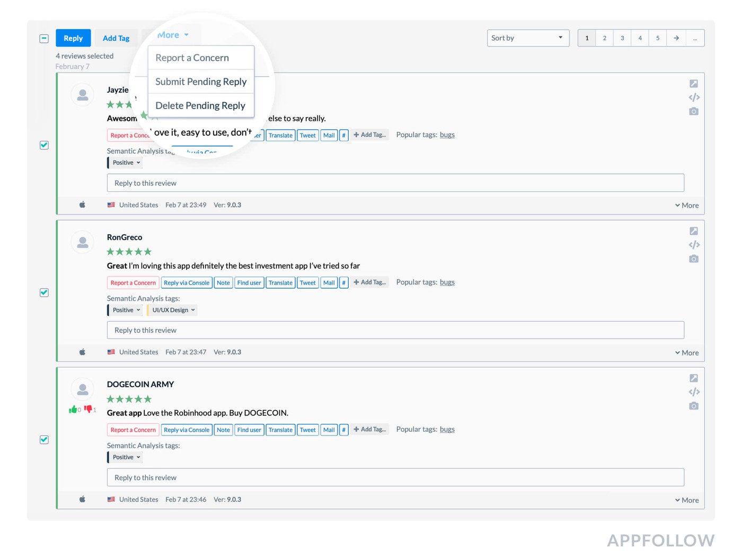Image resolution: width=742 pixels, height=560 pixels.
Task: Click the hashtag button on RonGreco's review
Action: tap(343, 283)
